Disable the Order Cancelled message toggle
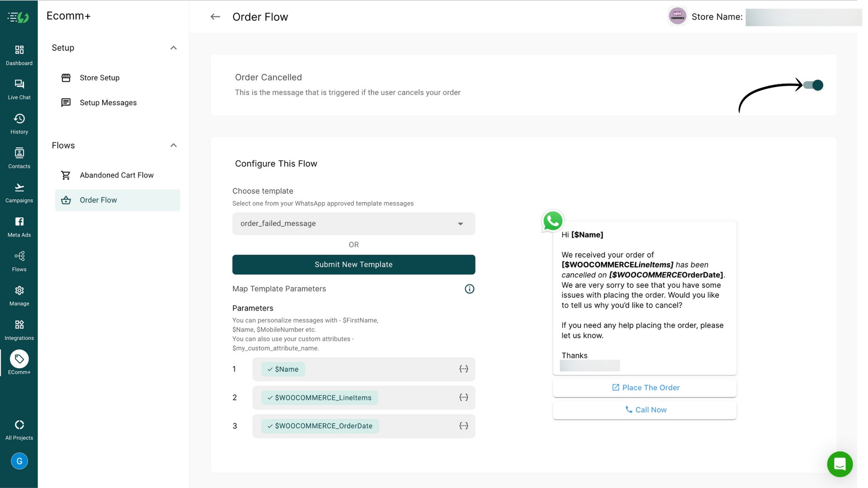 click(813, 85)
